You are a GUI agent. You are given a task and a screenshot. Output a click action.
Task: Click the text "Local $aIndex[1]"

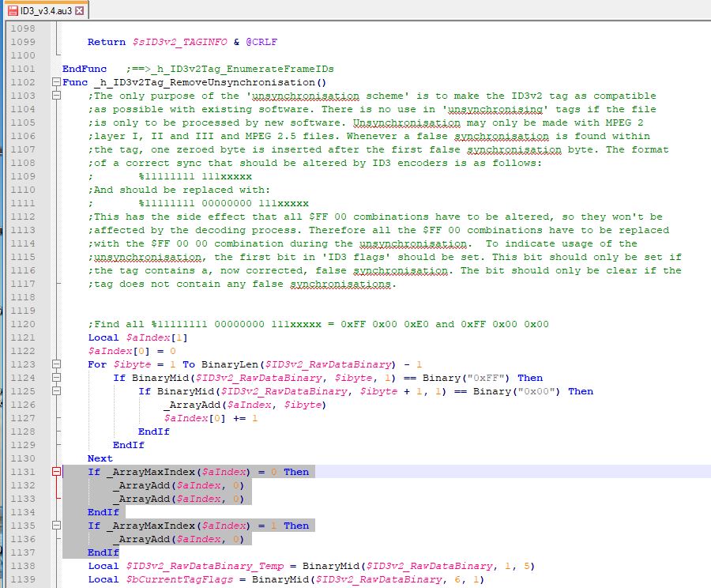coord(137,337)
